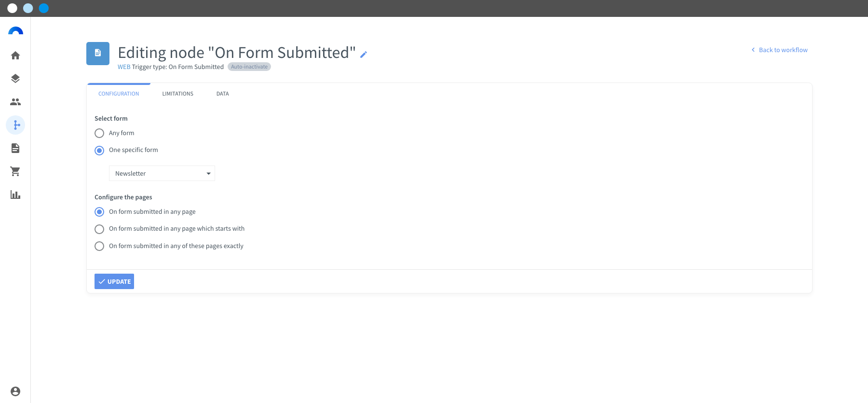Open the document forms icon
The height and width of the screenshot is (403, 868).
15,148
